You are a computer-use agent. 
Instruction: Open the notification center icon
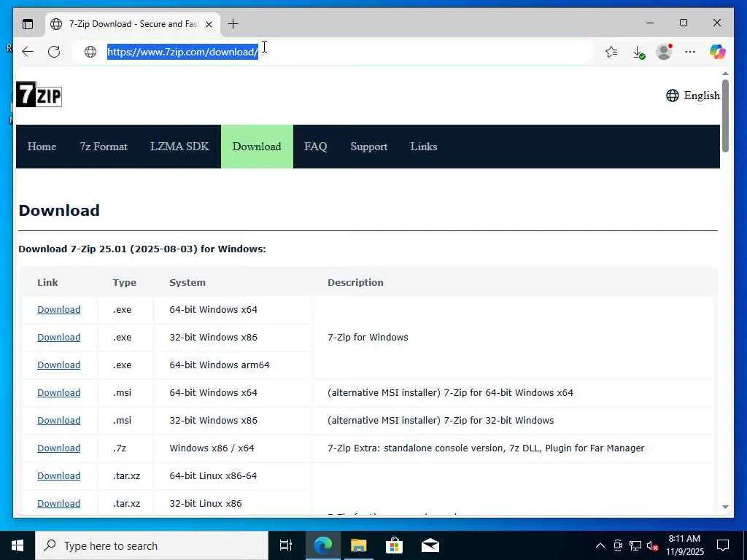click(723, 545)
